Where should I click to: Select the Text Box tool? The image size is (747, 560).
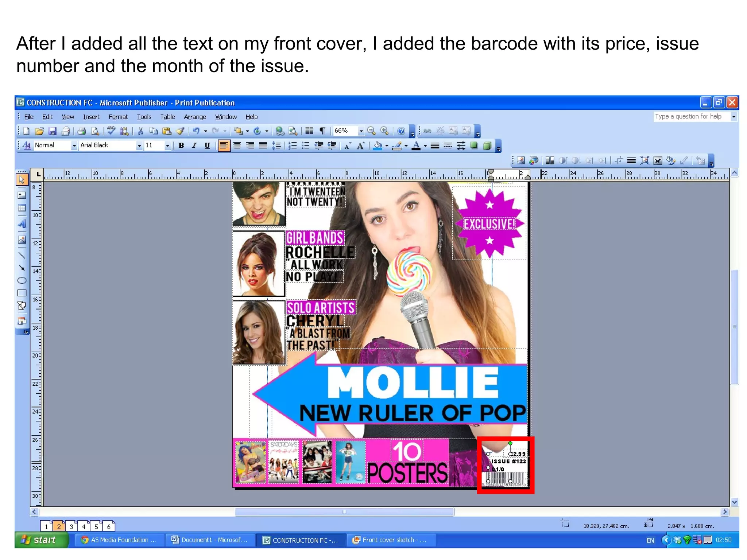point(22,195)
